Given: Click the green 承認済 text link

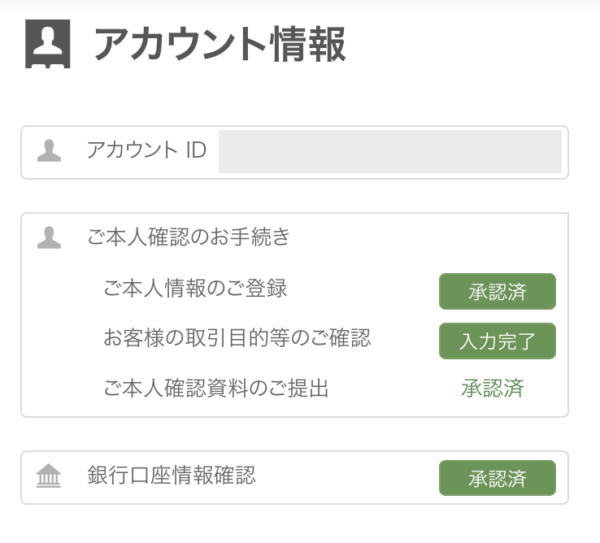Looking at the screenshot, I should (x=492, y=388).
